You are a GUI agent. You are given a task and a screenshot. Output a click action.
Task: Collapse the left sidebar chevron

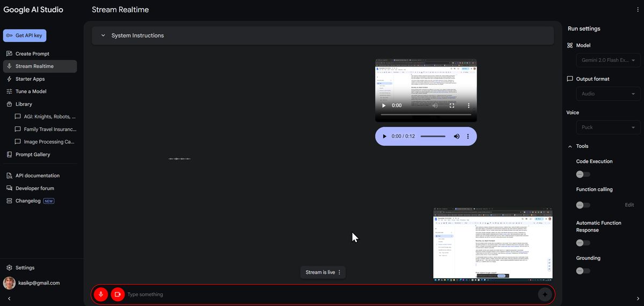[9, 298]
